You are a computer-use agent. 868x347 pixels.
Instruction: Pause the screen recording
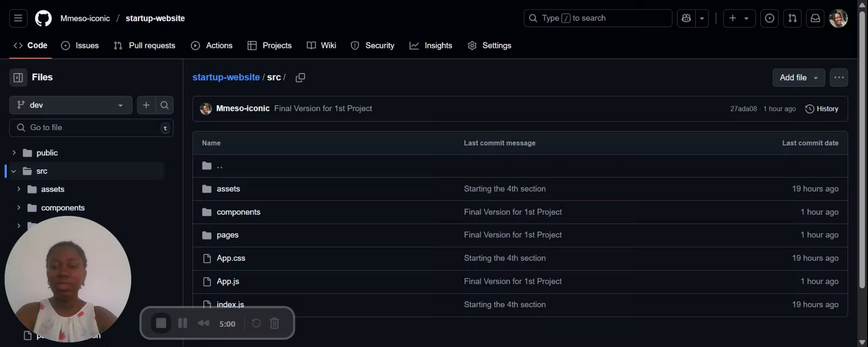pos(183,323)
